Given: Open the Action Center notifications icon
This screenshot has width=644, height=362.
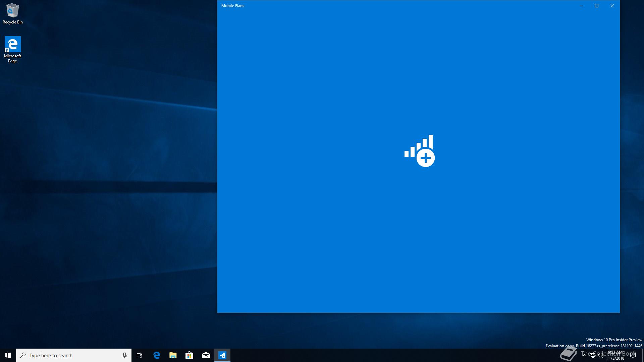Looking at the screenshot, I should coord(633,355).
